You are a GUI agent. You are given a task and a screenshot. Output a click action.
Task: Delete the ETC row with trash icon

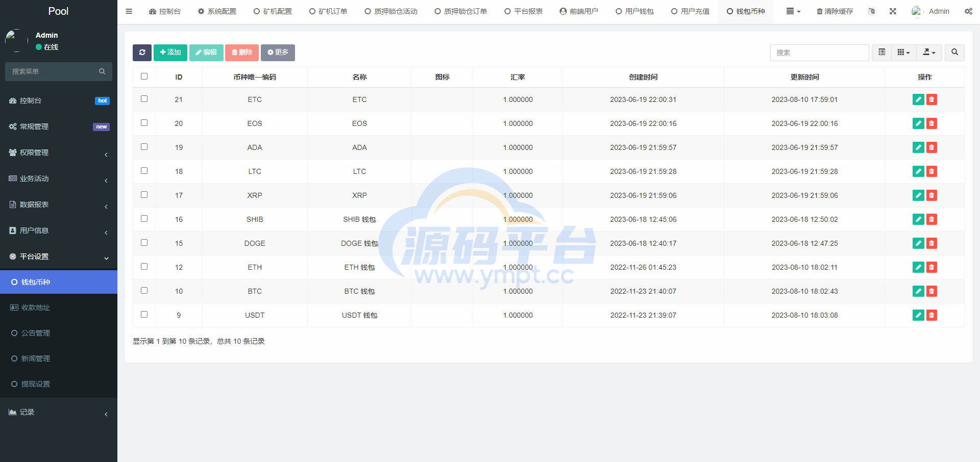(x=932, y=99)
